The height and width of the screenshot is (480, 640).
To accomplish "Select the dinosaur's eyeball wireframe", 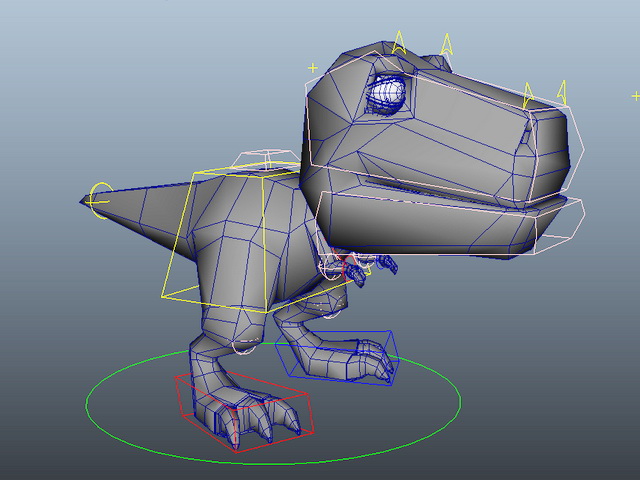I will tap(386, 94).
